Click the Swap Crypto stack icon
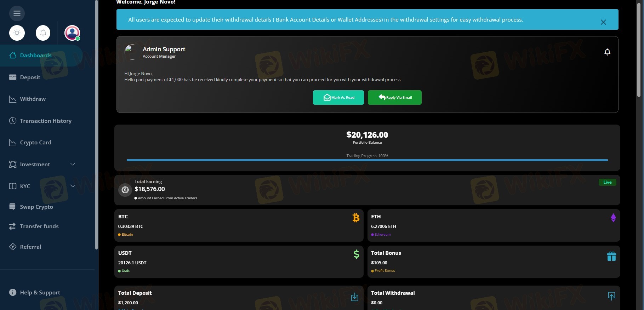The width and height of the screenshot is (644, 310). pyautogui.click(x=12, y=207)
